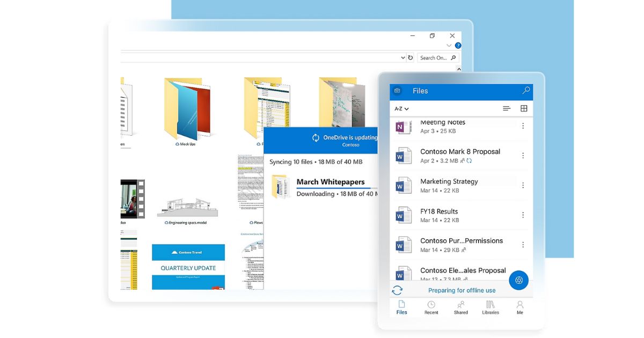Viewport: 644px width, 338px height.
Task: Open more options for Marketing Strategy
Action: pyautogui.click(x=523, y=185)
